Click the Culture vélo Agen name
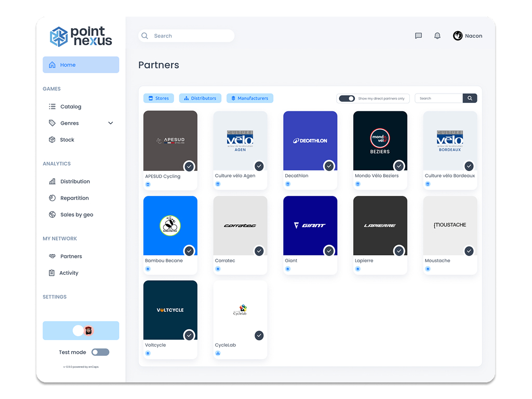 coord(235,176)
